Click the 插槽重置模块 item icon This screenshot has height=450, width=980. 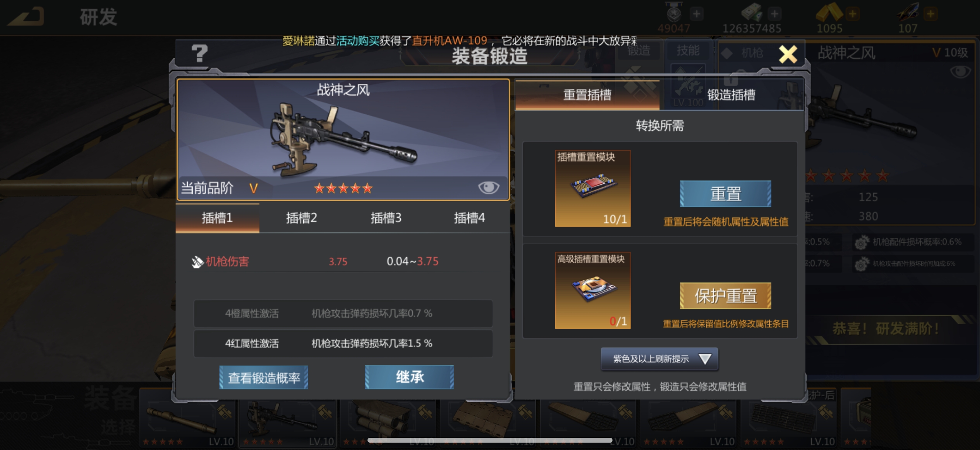(593, 188)
